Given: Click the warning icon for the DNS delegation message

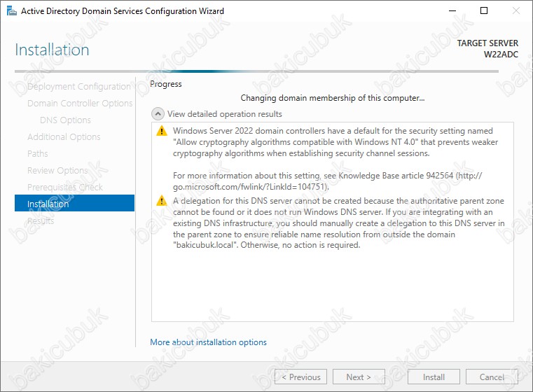Looking at the screenshot, I should tap(162, 201).
